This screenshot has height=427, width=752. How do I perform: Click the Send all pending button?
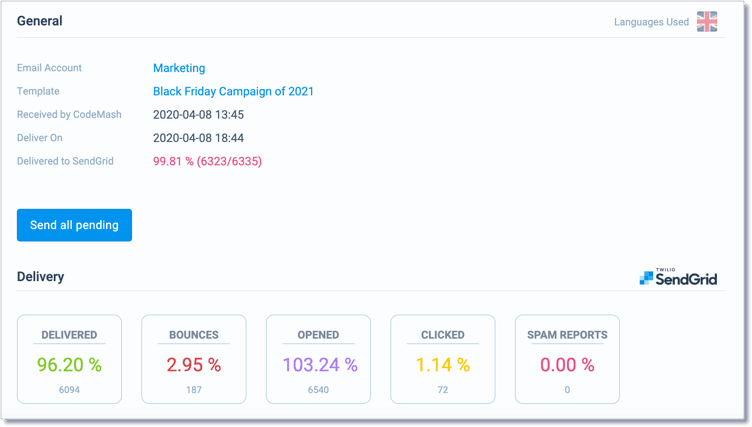[74, 225]
